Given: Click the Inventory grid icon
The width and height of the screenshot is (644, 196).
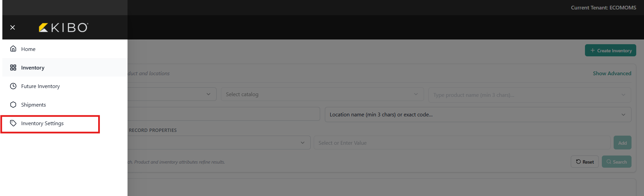Looking at the screenshot, I should click(13, 67).
